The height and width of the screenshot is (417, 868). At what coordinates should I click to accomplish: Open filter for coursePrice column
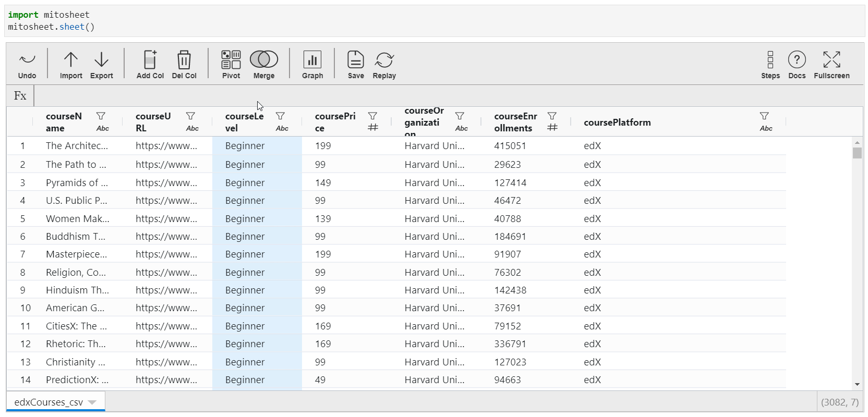click(372, 116)
